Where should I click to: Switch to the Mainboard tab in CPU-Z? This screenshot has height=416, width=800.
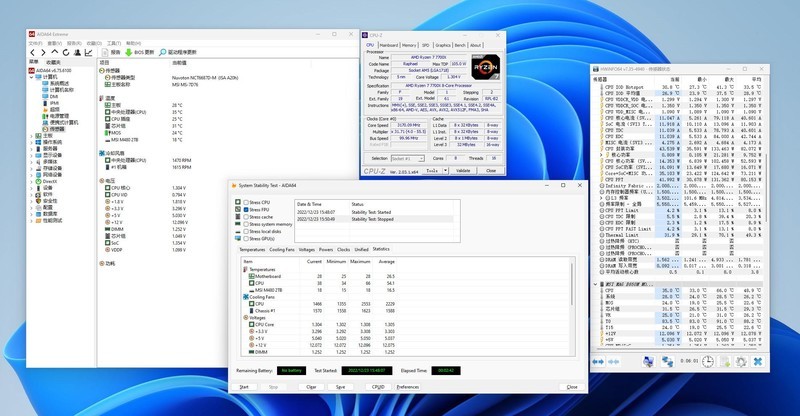(389, 45)
